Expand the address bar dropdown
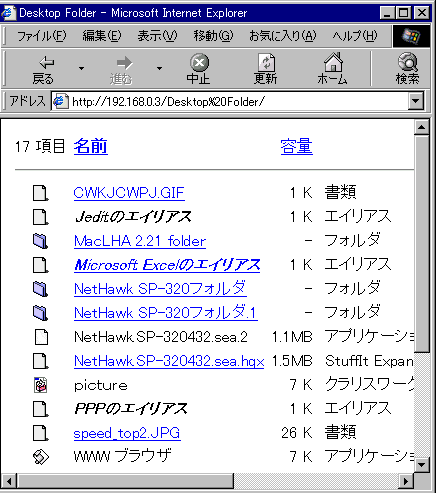The image size is (436, 493). 416,101
